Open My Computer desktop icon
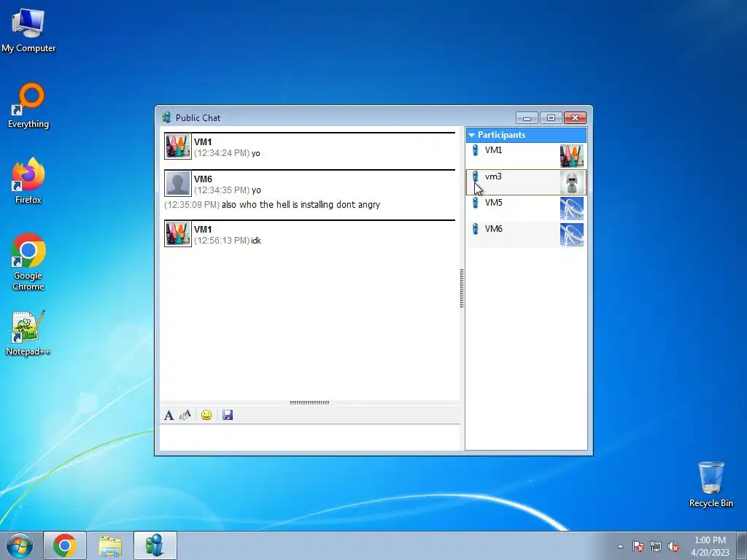This screenshot has width=747, height=560. coord(28,30)
